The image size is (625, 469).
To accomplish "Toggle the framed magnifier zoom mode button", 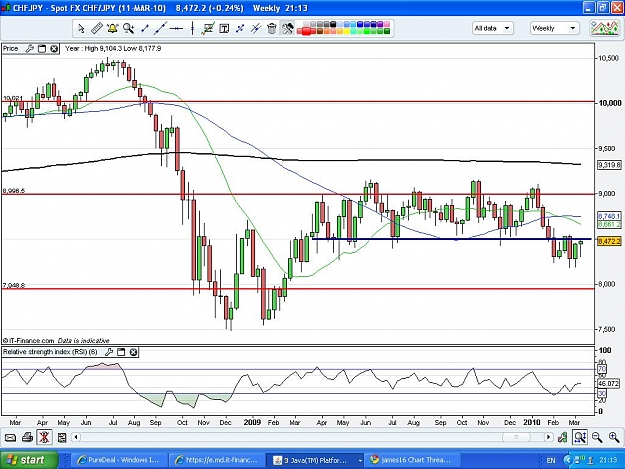I will (580, 438).
